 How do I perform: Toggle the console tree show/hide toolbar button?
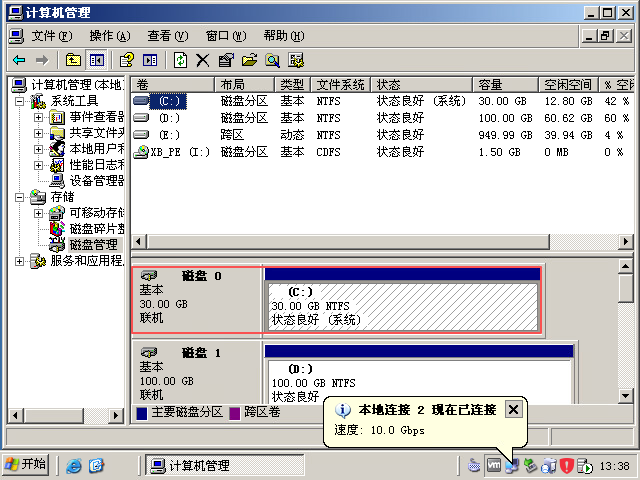tap(97, 60)
